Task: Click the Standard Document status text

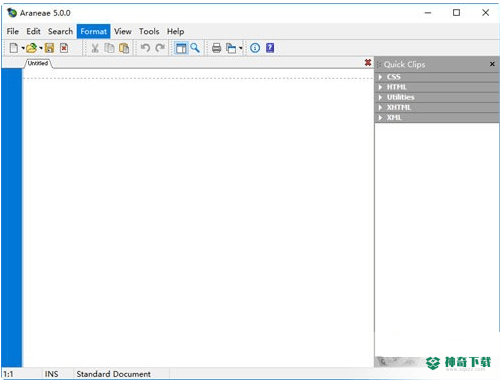Action: [x=114, y=374]
